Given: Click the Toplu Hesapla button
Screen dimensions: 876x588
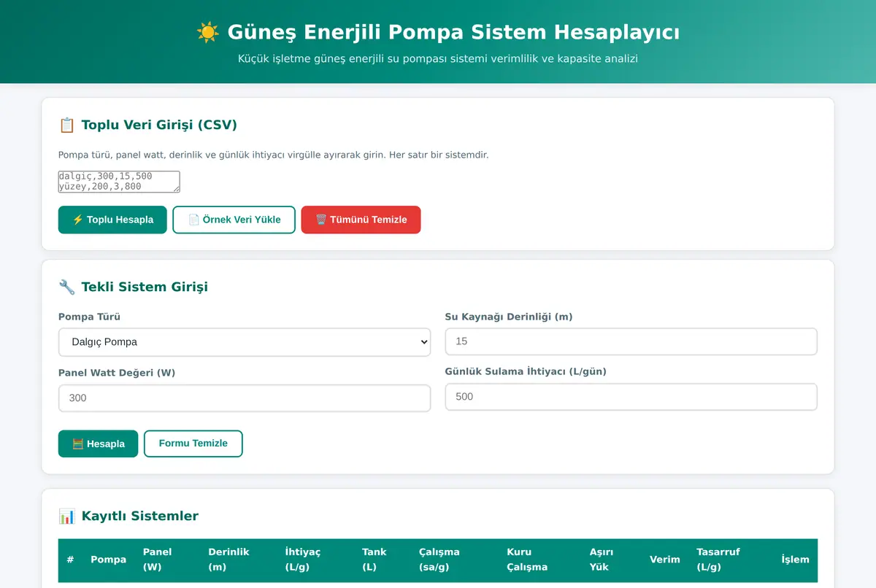Looking at the screenshot, I should tap(112, 220).
